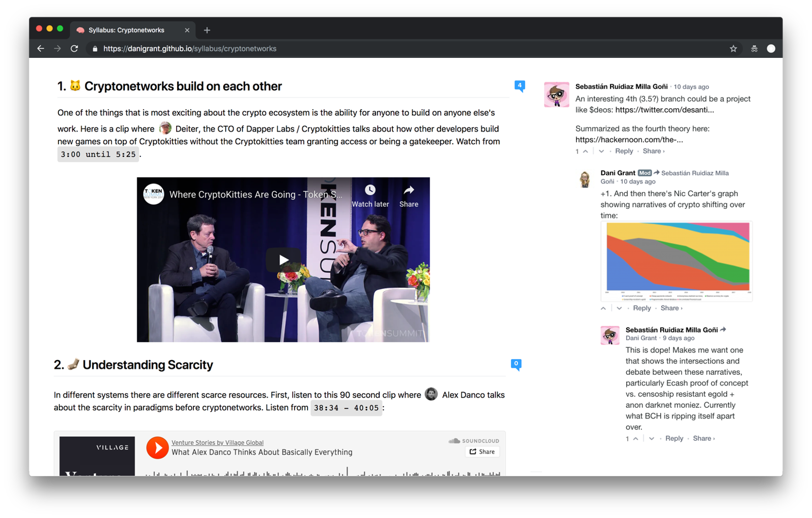This screenshot has width=812, height=518.
Task: Downvote Dani Grant's comment
Action: tap(619, 308)
